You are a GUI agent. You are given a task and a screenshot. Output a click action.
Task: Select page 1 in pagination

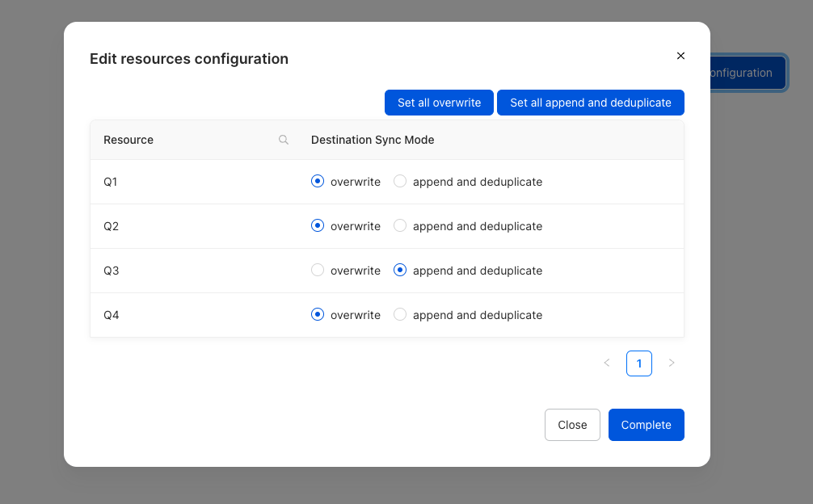(639, 363)
